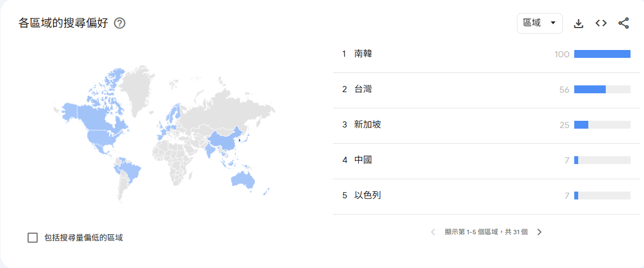The height and width of the screenshot is (268, 644).
Task: Open help icon beside 各區域的搜尋偏好
Action: 119,24
